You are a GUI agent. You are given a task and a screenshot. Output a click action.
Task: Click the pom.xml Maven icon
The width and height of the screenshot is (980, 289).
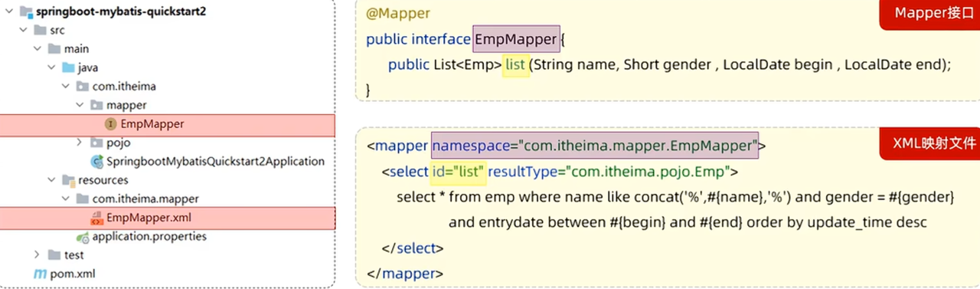40,274
